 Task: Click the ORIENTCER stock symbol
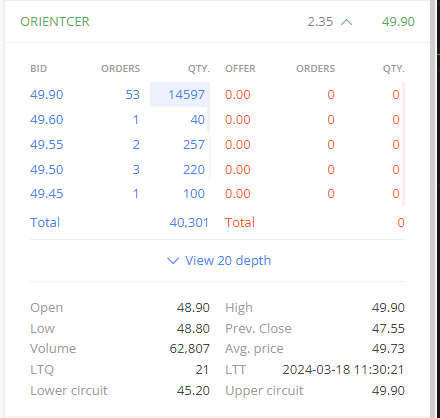point(55,22)
